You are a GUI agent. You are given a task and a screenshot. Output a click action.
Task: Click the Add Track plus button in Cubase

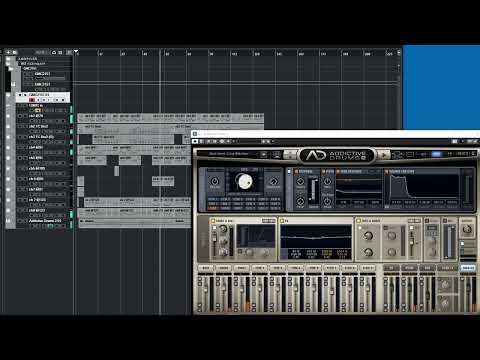8,52
